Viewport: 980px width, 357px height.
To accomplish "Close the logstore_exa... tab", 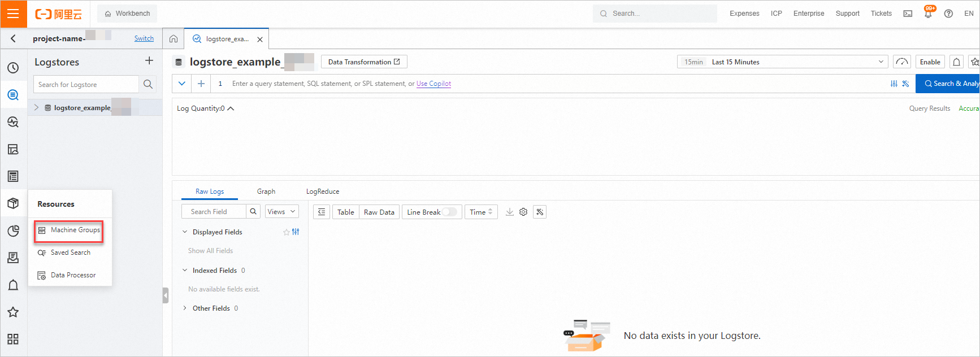I will pos(260,40).
